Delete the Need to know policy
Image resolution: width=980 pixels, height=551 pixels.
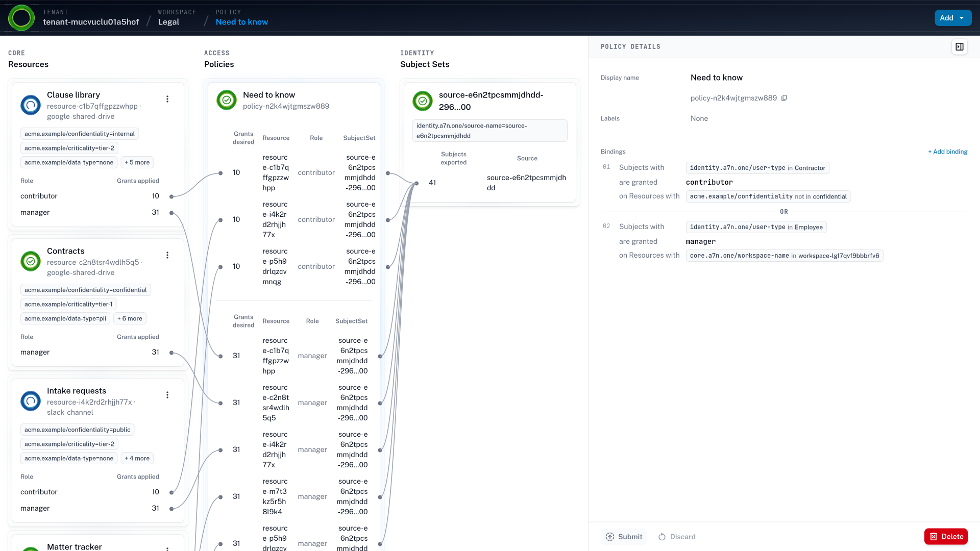(x=946, y=537)
